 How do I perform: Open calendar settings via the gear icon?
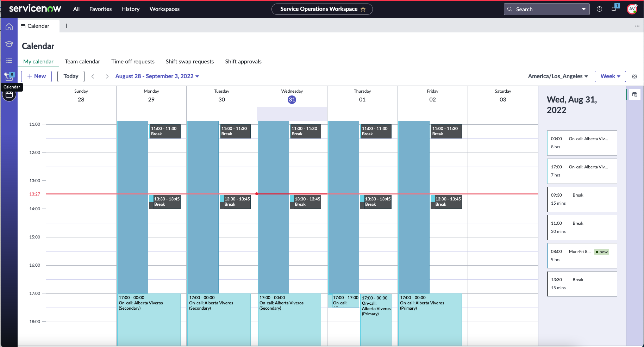[634, 76]
